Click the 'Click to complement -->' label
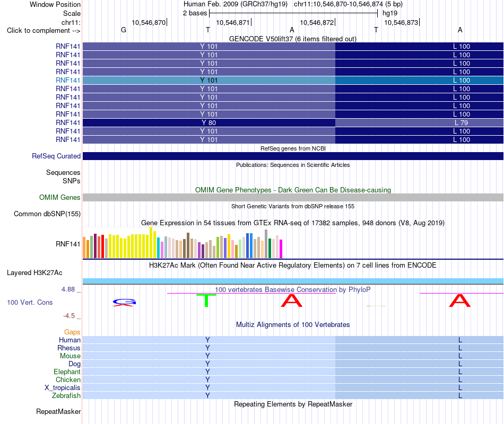The width and height of the screenshot is (504, 424). click(x=44, y=31)
